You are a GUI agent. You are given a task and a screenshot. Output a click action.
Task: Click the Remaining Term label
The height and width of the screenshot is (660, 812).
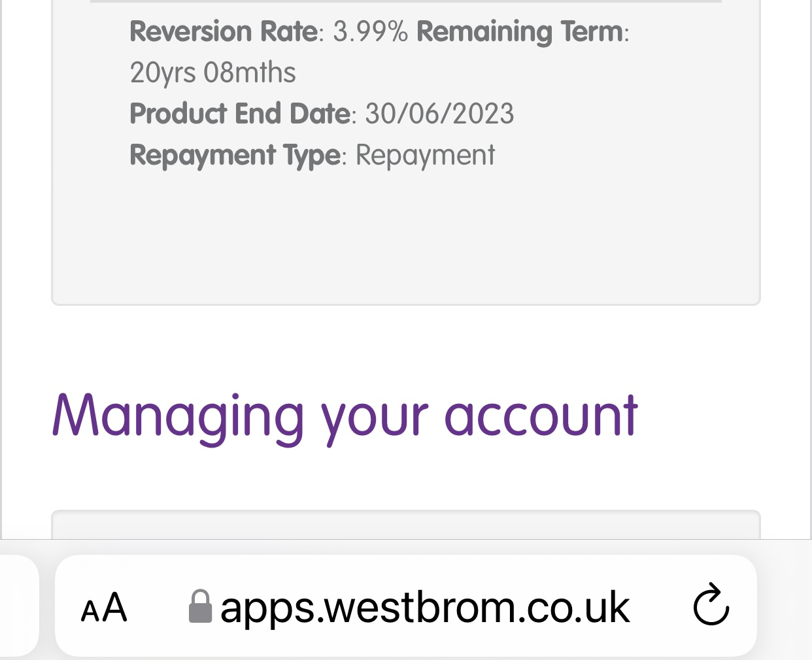pos(520,31)
